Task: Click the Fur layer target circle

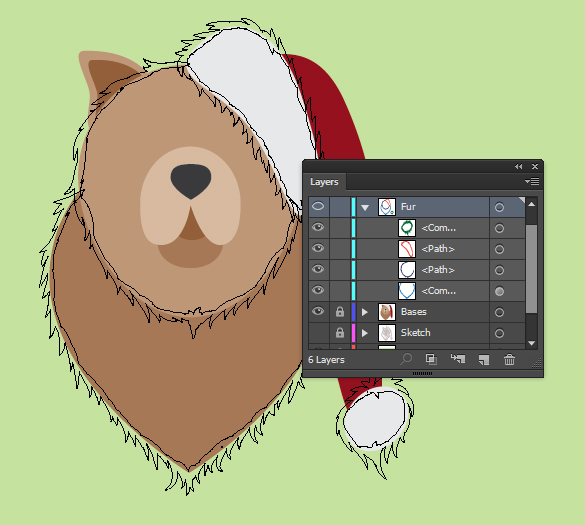Action: tap(499, 207)
